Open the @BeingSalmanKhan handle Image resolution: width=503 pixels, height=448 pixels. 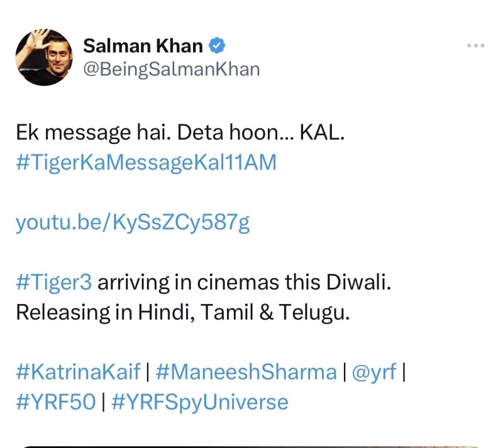tap(171, 68)
